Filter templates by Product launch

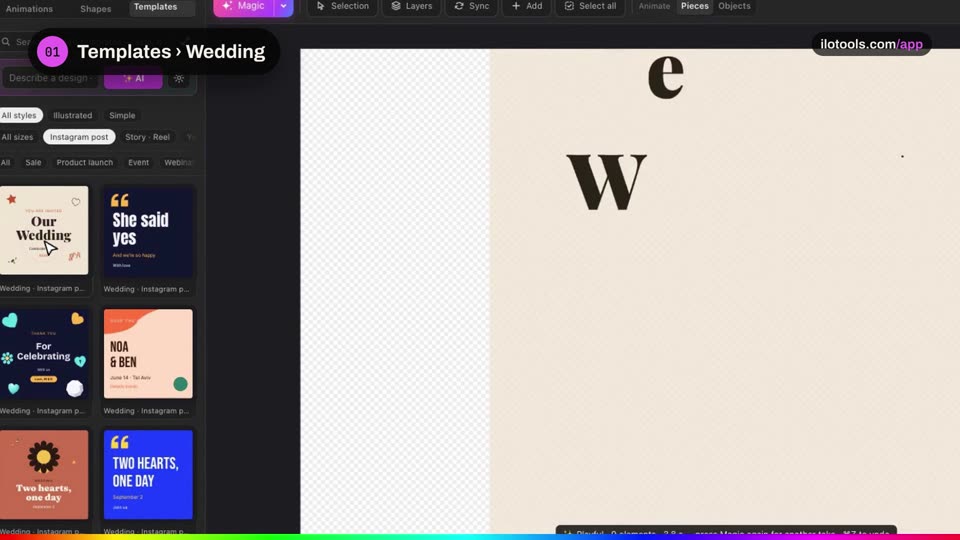84,162
